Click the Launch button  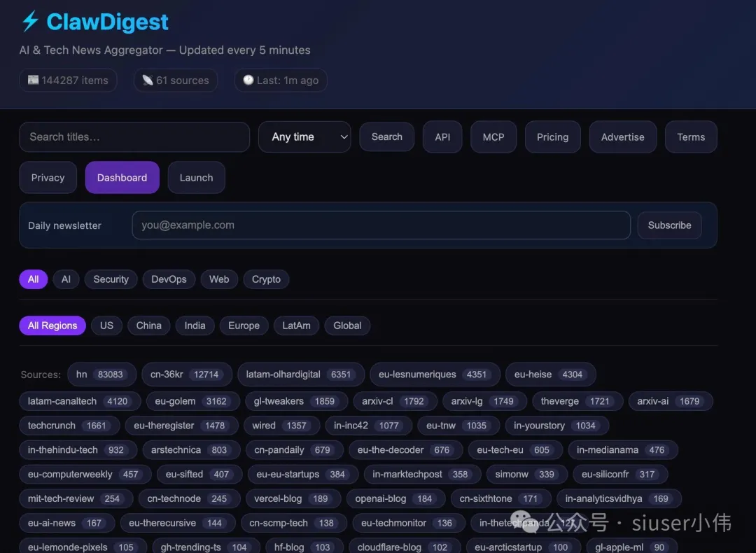pos(196,177)
